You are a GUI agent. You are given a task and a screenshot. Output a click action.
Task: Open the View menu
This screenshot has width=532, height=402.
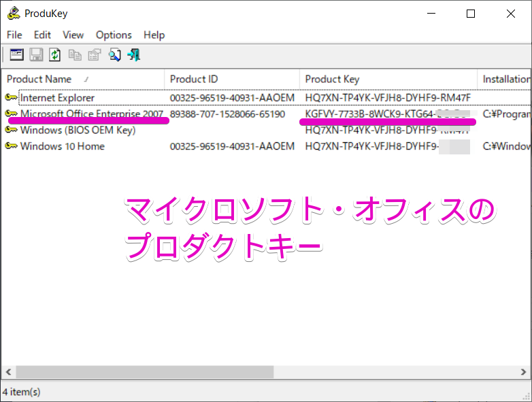pyautogui.click(x=73, y=35)
